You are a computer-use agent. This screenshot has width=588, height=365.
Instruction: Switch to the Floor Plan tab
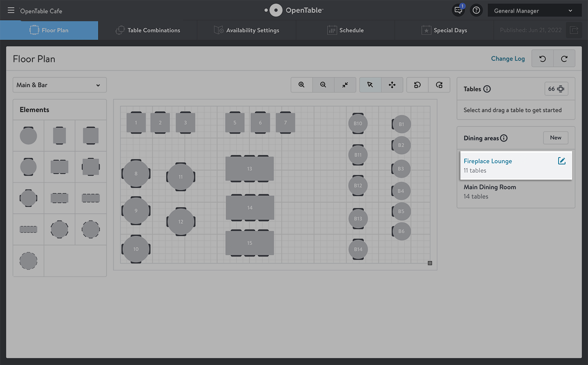[49, 30]
